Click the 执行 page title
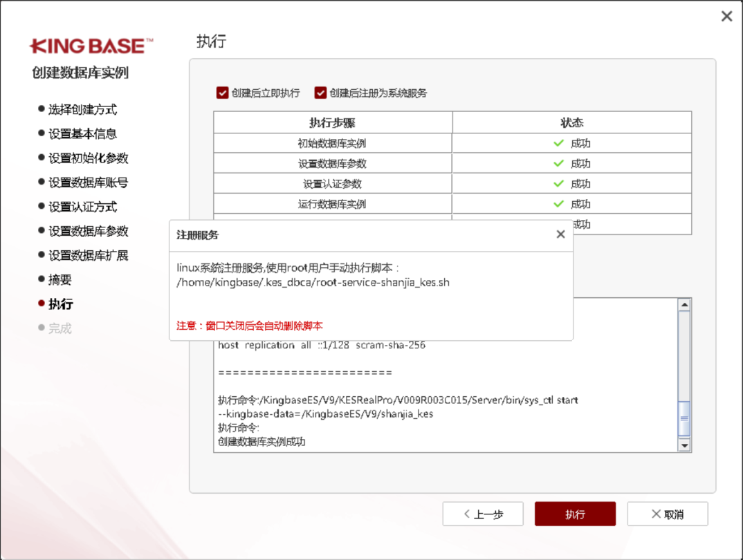 [x=211, y=41]
